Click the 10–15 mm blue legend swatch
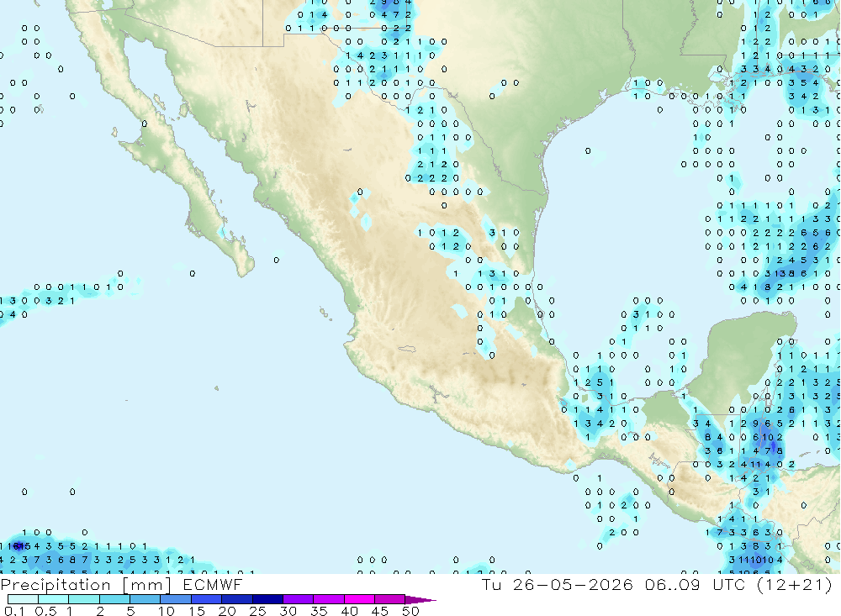841x616 pixels. 176,599
